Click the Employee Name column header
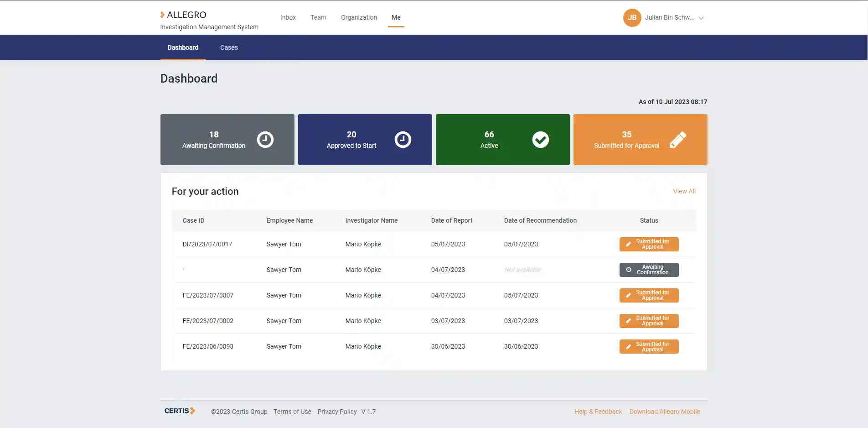The height and width of the screenshot is (428, 868). (x=289, y=220)
